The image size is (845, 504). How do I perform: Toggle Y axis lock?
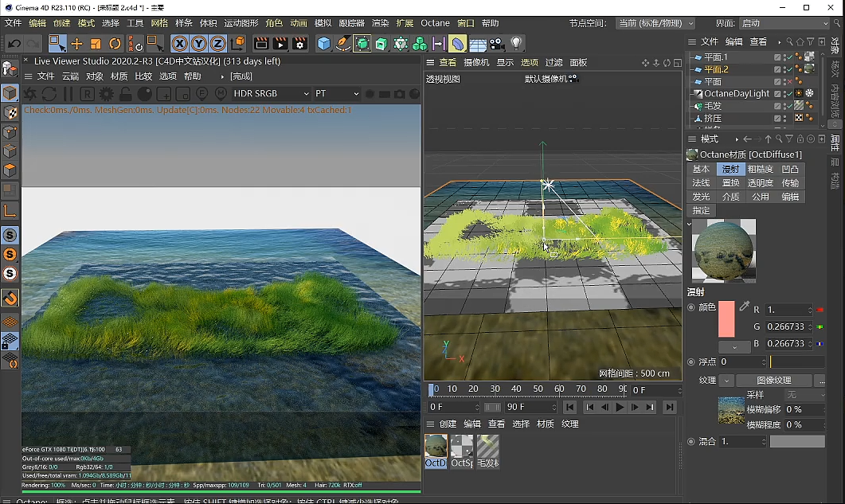199,44
